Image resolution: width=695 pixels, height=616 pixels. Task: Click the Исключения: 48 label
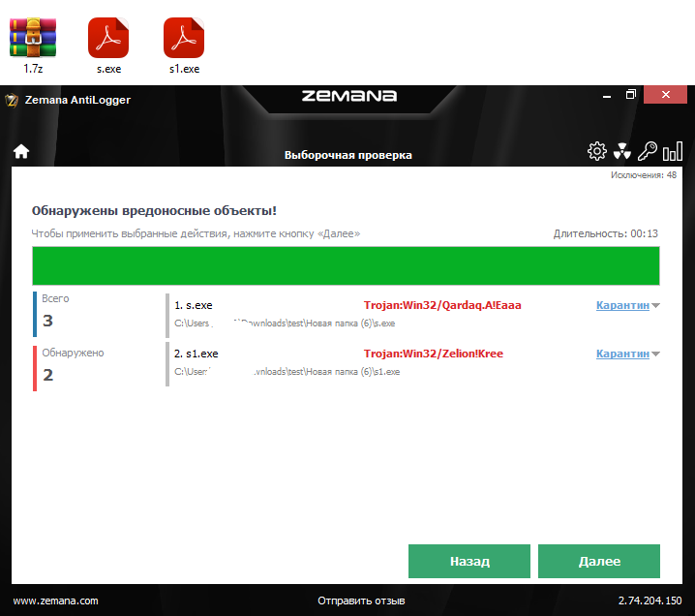[x=644, y=175]
